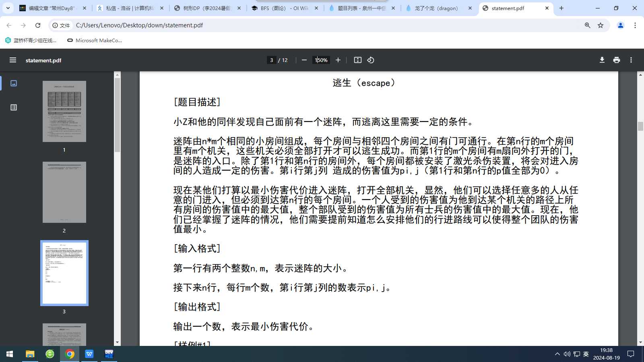The image size is (644, 362).
Task: Download the statement.pdf file
Action: click(602, 60)
